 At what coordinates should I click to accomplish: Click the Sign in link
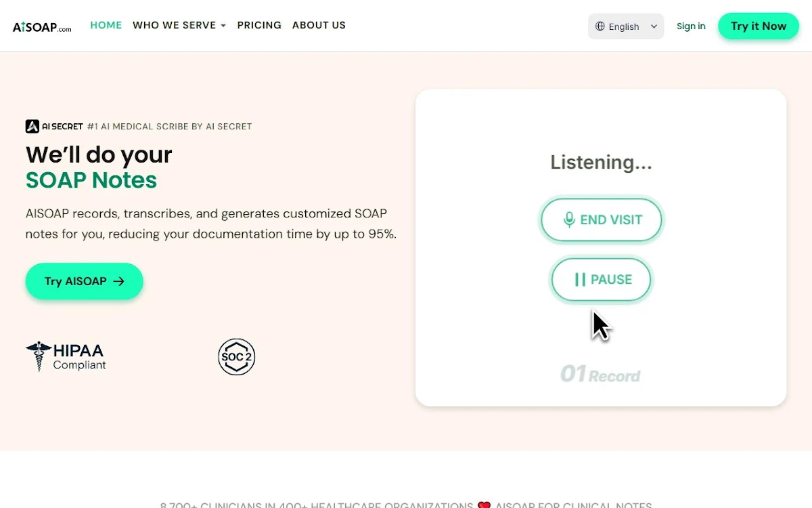[691, 26]
